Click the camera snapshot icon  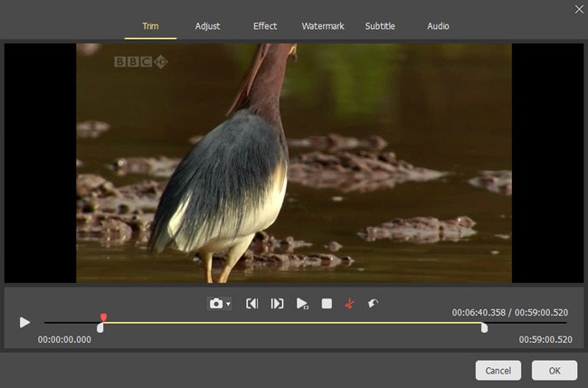point(215,304)
